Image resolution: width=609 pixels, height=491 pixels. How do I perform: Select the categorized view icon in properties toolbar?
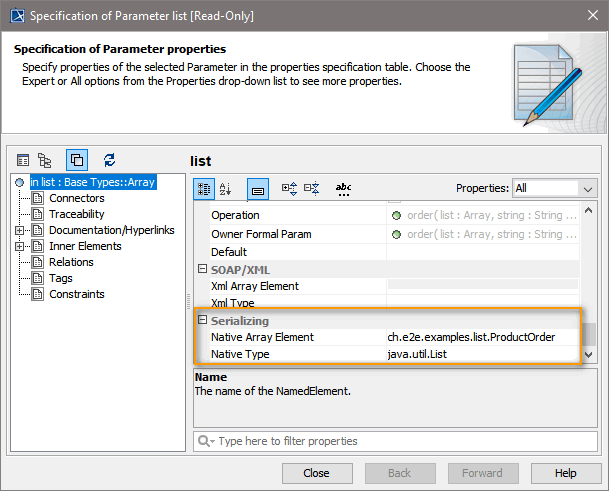[203, 188]
